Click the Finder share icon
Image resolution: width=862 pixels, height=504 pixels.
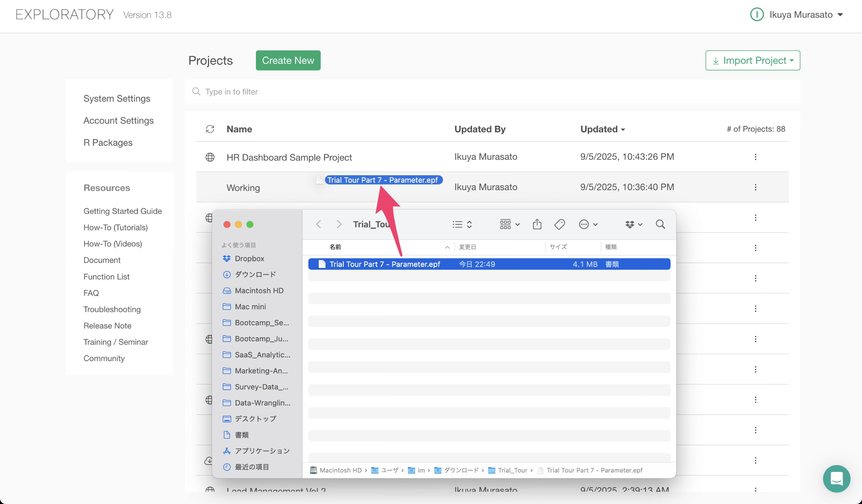pos(537,224)
